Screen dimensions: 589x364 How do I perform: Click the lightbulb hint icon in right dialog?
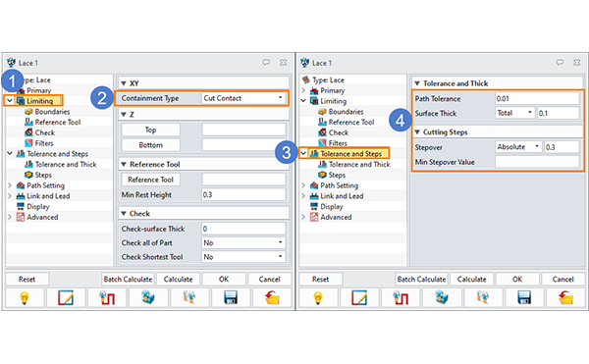pos(318,298)
